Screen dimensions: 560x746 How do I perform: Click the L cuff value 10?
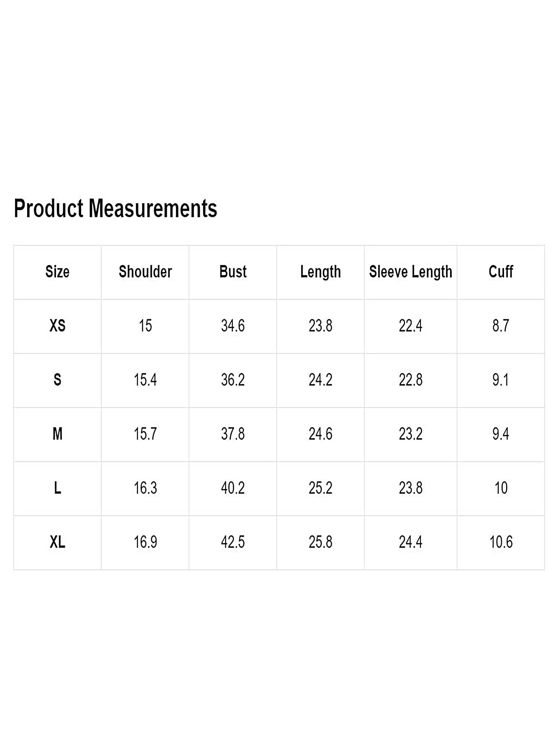(501, 488)
